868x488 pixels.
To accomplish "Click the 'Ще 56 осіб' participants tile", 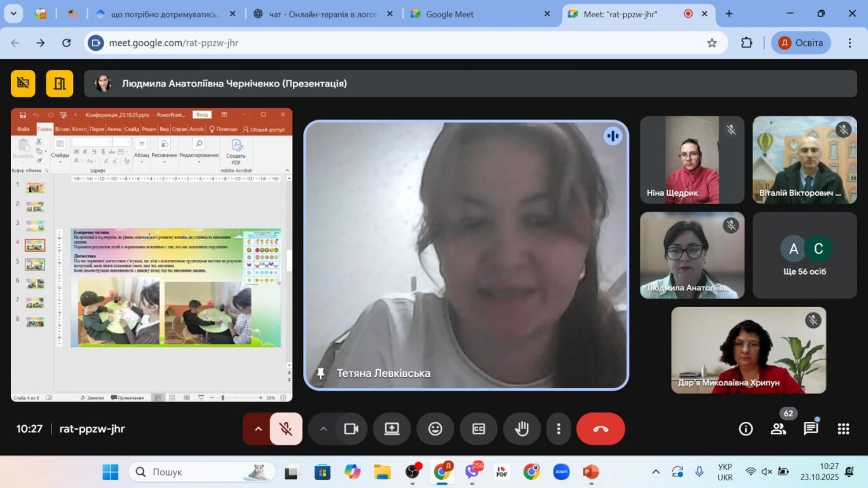I will (x=804, y=255).
